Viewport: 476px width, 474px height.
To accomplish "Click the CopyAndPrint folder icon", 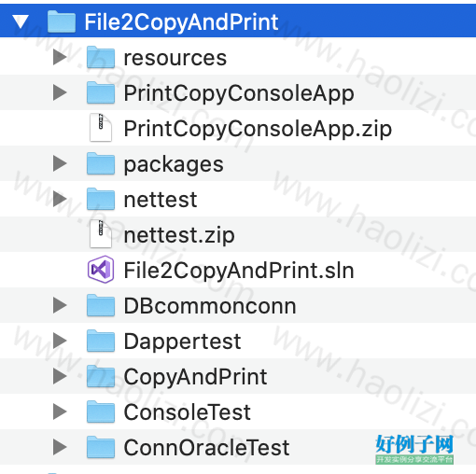I will coord(101,376).
